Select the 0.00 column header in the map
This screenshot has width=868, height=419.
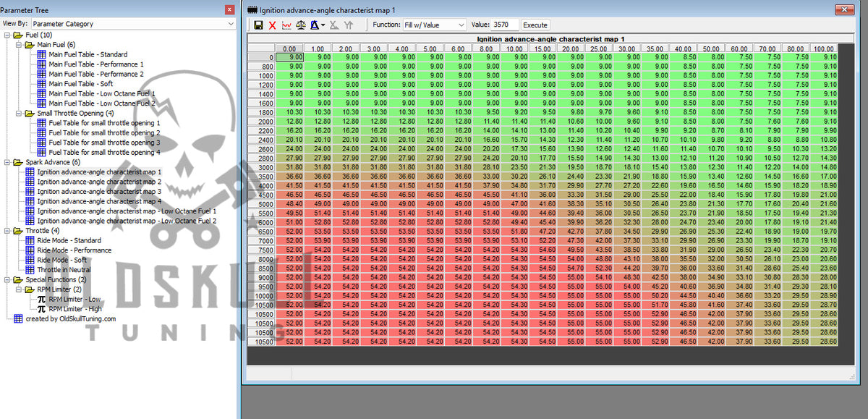tap(289, 48)
